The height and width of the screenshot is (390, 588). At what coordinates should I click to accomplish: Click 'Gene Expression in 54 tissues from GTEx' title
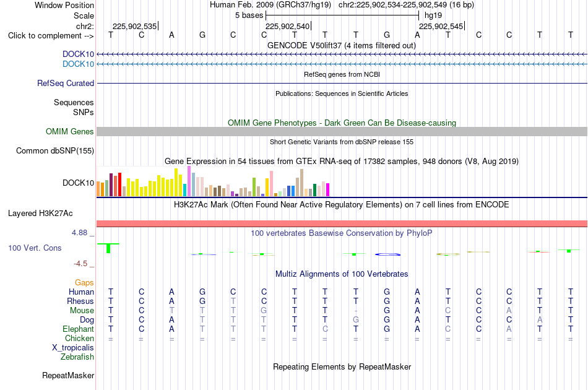[x=342, y=161]
